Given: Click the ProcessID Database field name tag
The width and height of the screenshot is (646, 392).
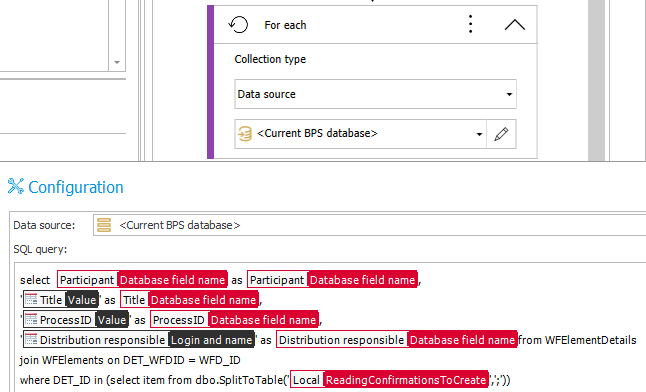Looking at the screenshot, I should 234,320.
